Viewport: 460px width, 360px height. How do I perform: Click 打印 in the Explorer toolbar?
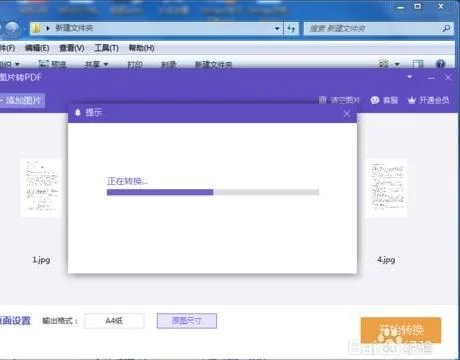[135, 64]
